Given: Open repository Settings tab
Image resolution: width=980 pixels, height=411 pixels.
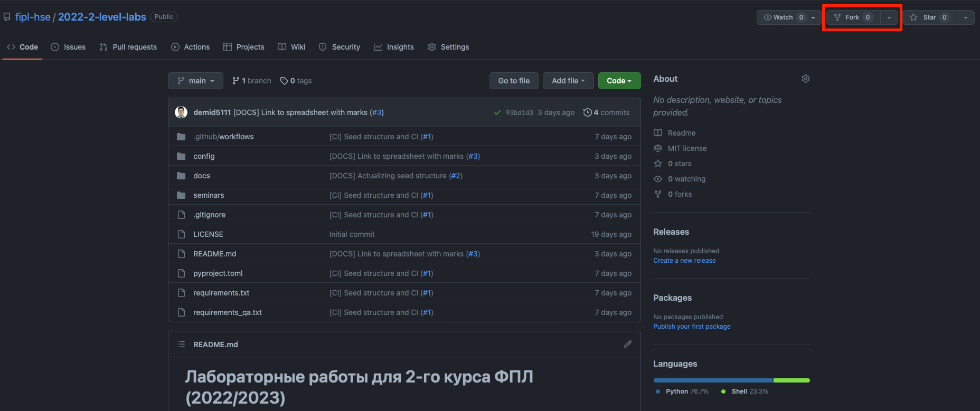Looking at the screenshot, I should 448,47.
